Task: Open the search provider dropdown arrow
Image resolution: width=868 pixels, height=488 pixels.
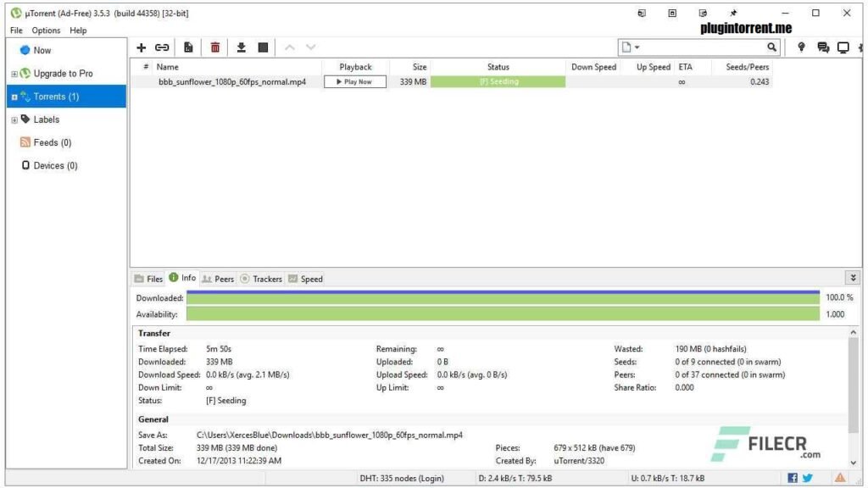Action: click(637, 47)
